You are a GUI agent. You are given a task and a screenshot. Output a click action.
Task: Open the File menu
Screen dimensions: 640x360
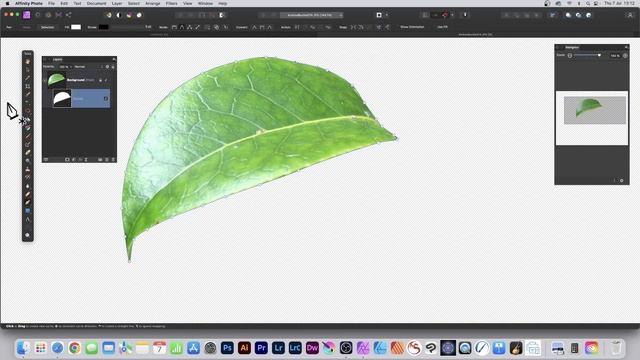(x=51, y=3)
